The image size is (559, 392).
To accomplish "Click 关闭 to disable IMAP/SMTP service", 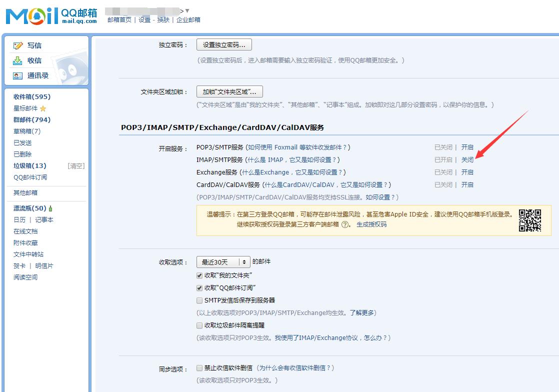I will (468, 159).
